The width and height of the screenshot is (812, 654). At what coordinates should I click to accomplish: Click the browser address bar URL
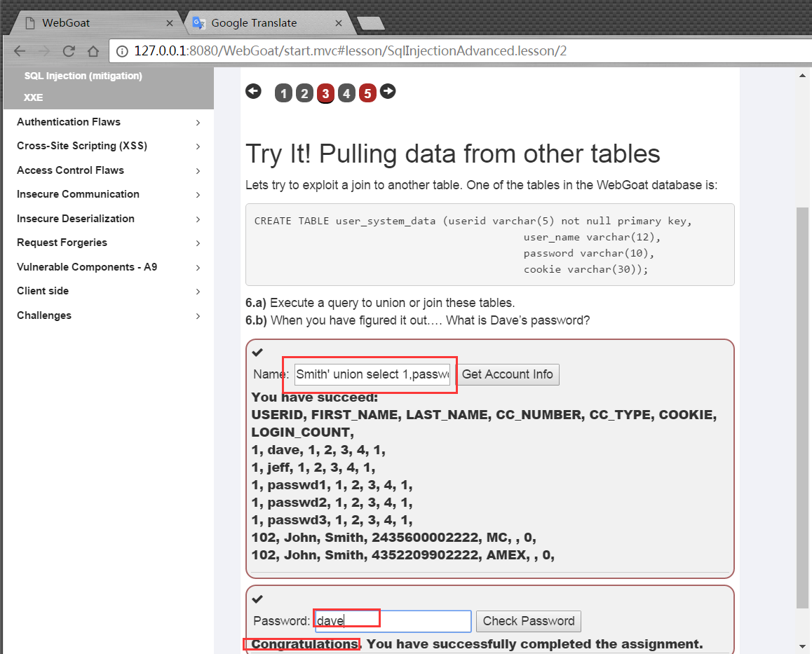pos(350,50)
